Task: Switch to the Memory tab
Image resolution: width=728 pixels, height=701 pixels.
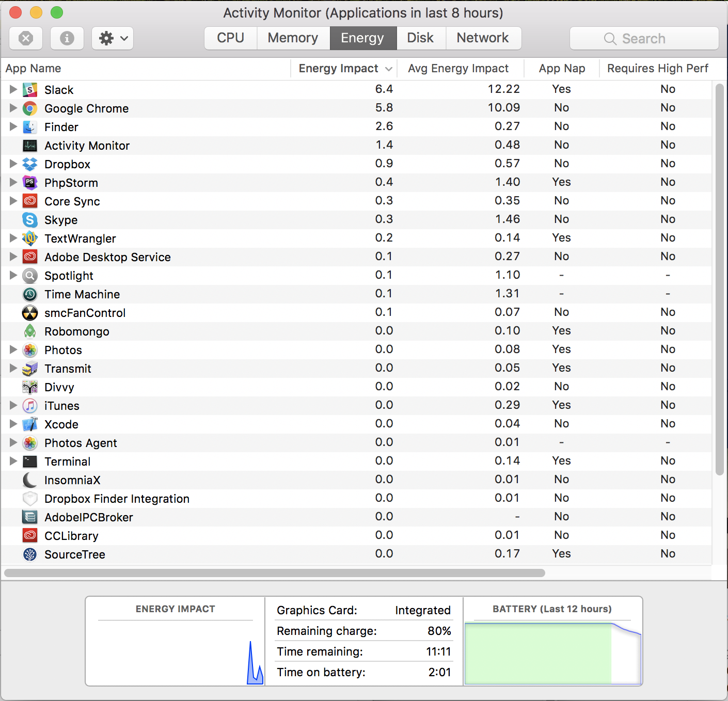Action: coord(293,38)
